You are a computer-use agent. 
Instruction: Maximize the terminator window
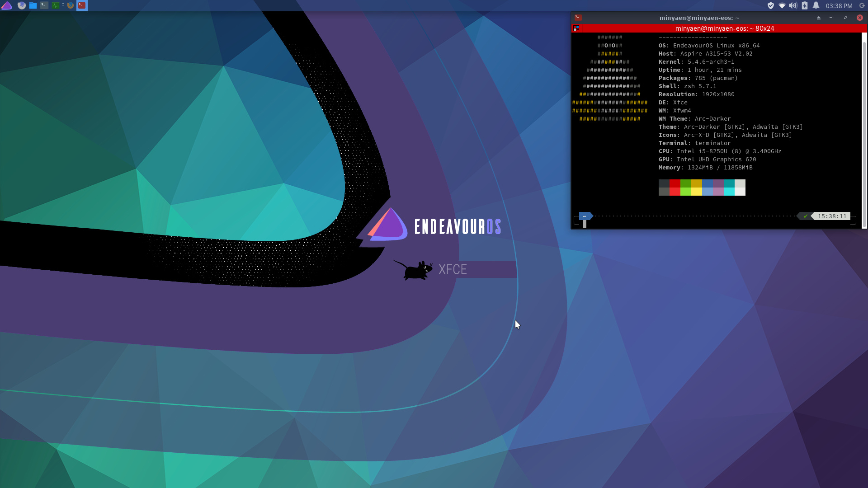click(x=845, y=18)
